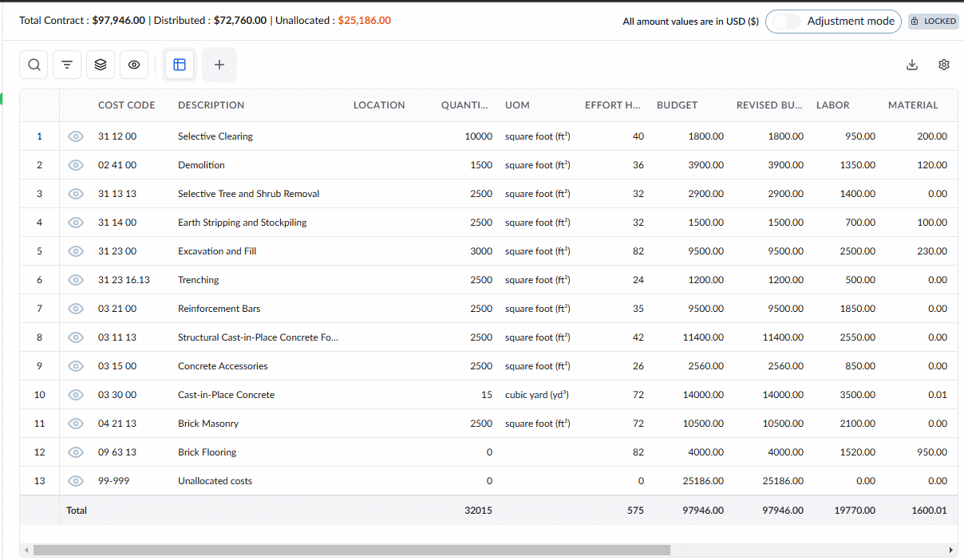Click the DESCRIPTION column header
Viewport: 964px width, 560px height.
pos(211,105)
